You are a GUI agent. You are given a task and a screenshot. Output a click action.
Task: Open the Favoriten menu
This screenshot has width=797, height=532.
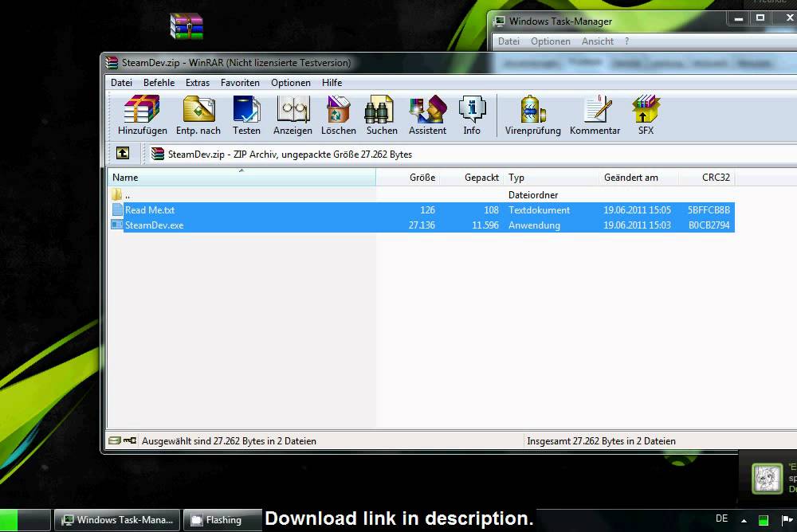click(240, 82)
